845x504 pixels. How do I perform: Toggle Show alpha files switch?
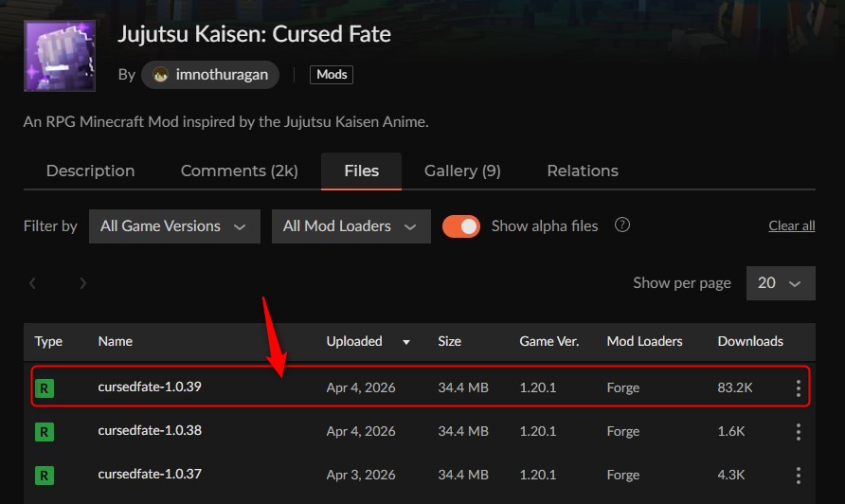[461, 226]
